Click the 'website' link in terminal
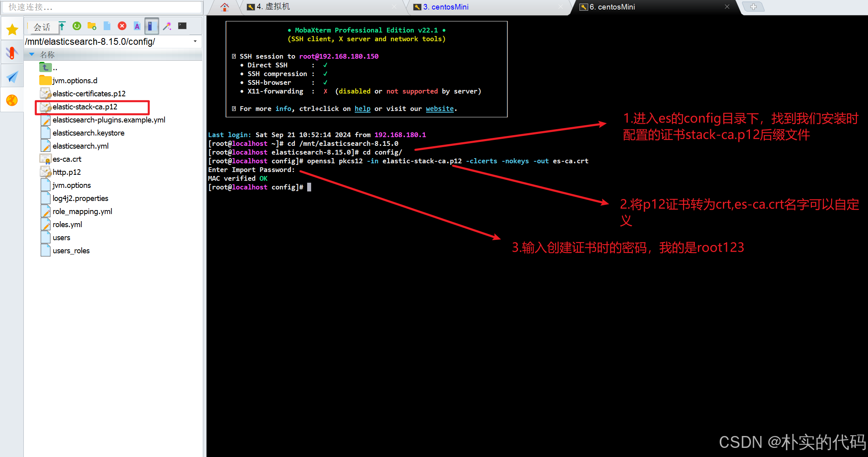The width and height of the screenshot is (868, 457). [440, 109]
